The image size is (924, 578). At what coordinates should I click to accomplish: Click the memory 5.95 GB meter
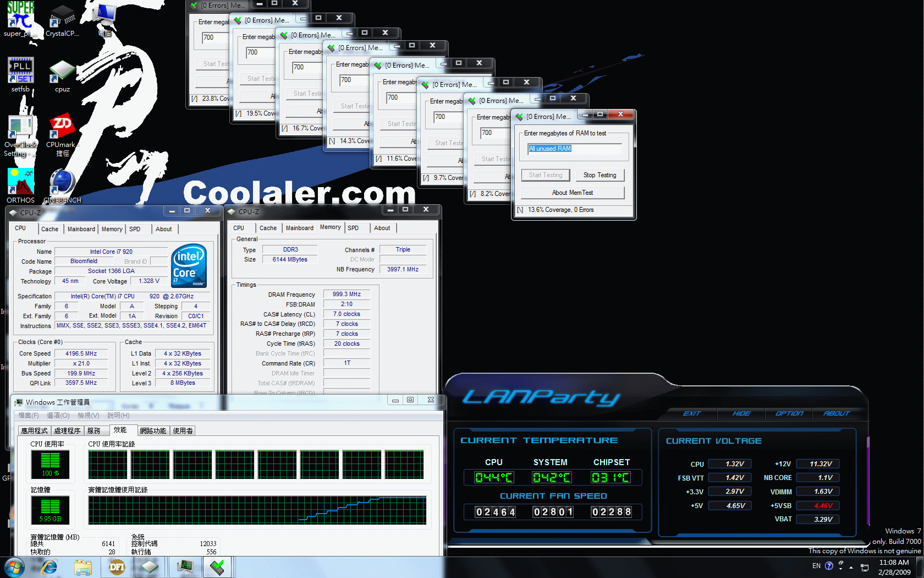[50, 510]
